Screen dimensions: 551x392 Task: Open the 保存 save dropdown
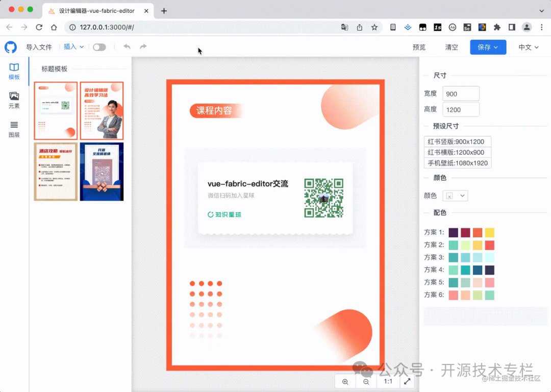[x=488, y=47]
